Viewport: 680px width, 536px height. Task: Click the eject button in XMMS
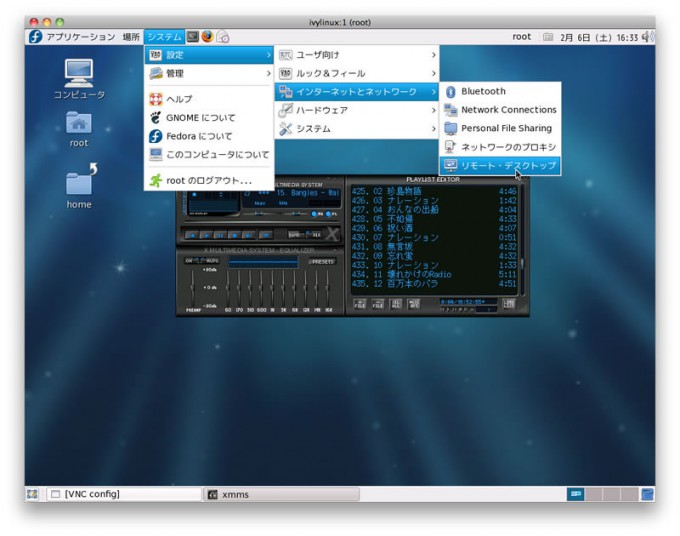(266, 235)
